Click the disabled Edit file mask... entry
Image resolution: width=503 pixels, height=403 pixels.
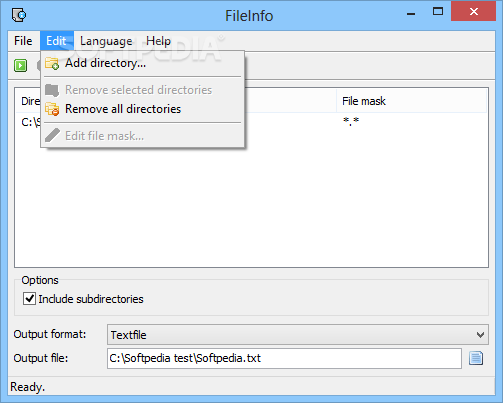coord(143,136)
